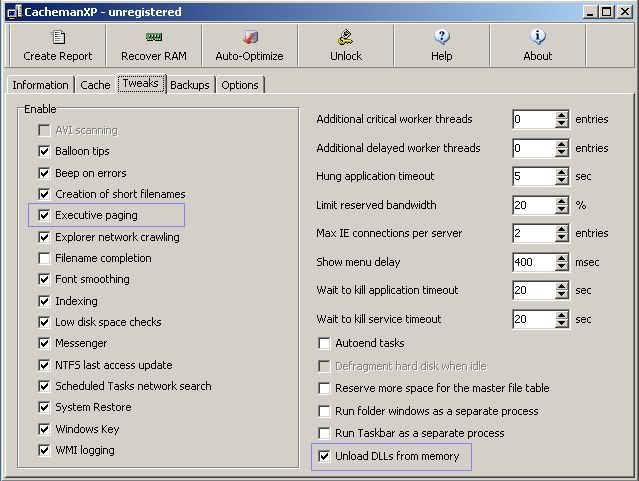This screenshot has width=639, height=481.
Task: Click the Help question mark icon
Action: (442, 37)
